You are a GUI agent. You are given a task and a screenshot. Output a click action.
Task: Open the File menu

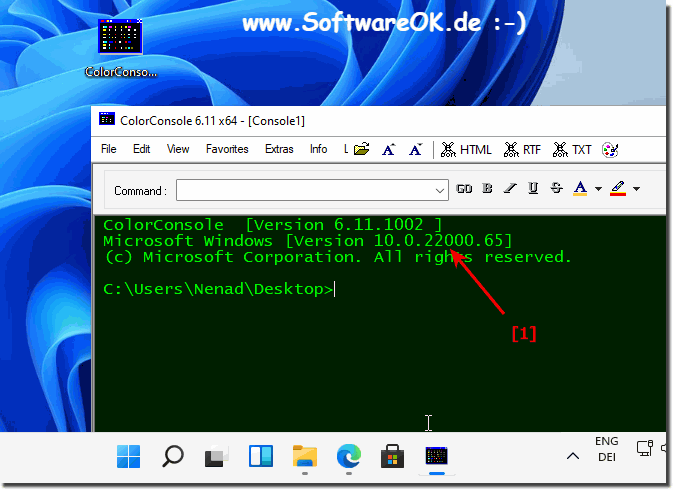point(109,149)
